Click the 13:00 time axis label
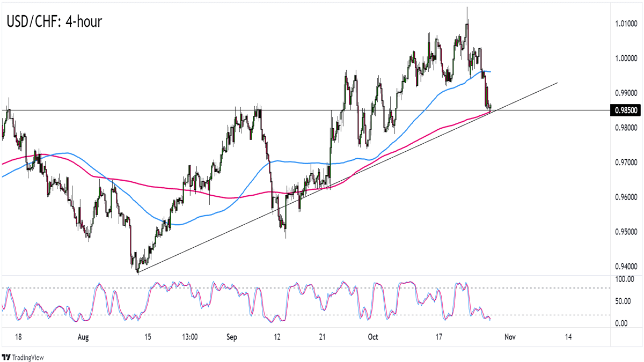Image resolution: width=644 pixels, height=362 pixels. point(190,337)
